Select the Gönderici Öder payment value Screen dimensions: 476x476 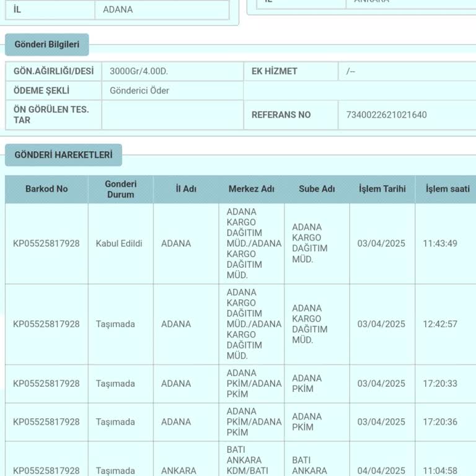[139, 90]
